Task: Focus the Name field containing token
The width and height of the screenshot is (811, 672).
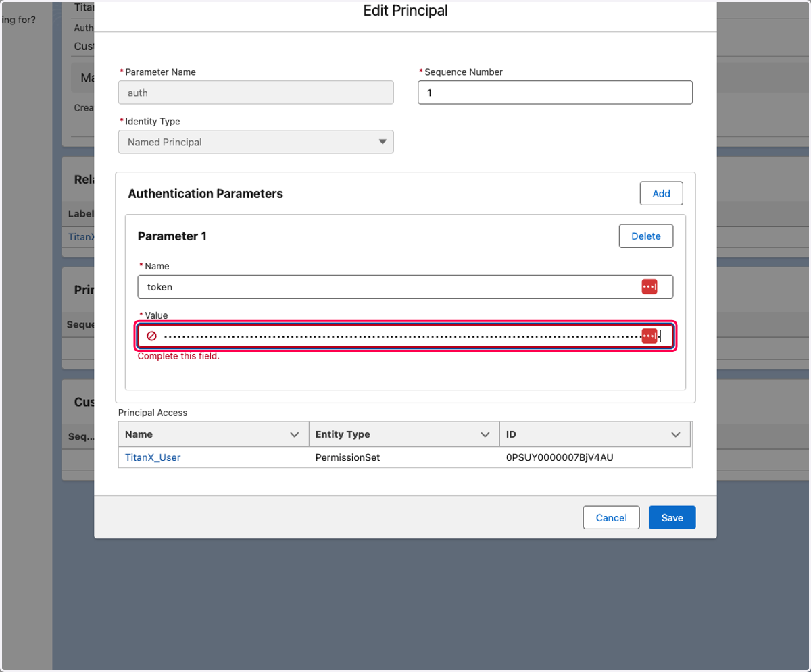Action: pos(405,286)
